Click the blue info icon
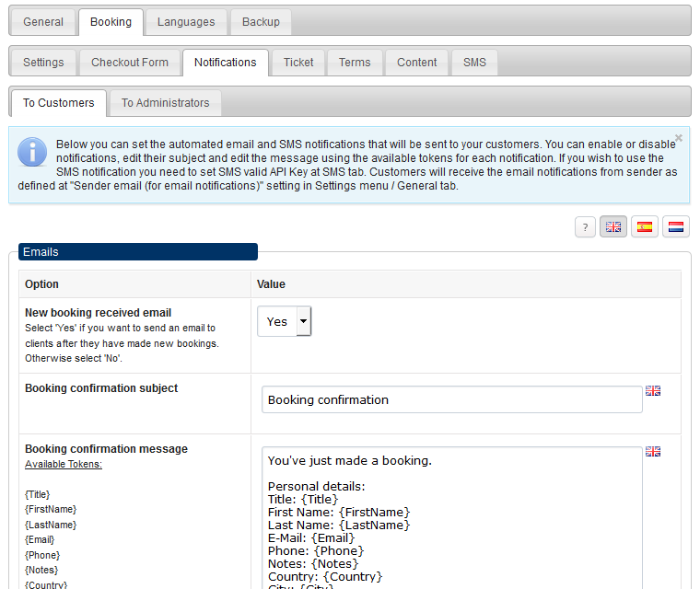 click(x=32, y=152)
